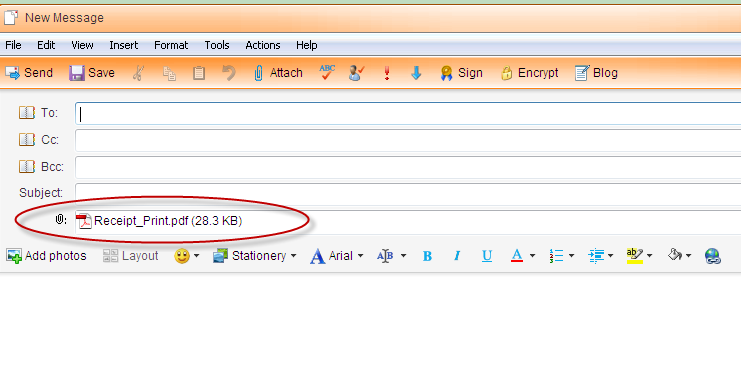Save the message draft
Viewport: 741px width, 392px height.
point(92,73)
